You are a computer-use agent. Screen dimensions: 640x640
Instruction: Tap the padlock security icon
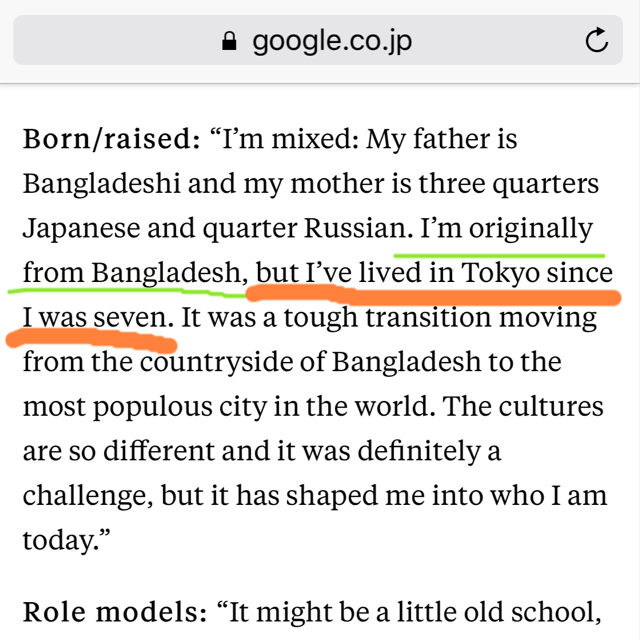click(229, 41)
